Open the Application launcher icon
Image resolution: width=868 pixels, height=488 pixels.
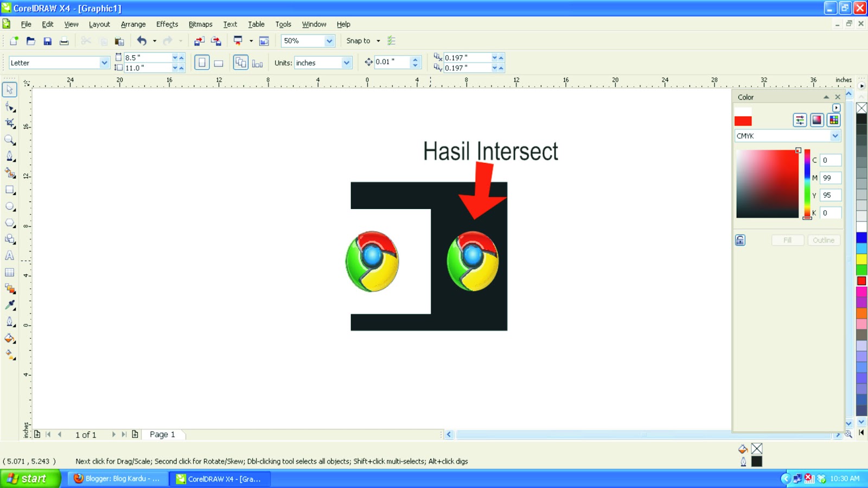click(238, 41)
